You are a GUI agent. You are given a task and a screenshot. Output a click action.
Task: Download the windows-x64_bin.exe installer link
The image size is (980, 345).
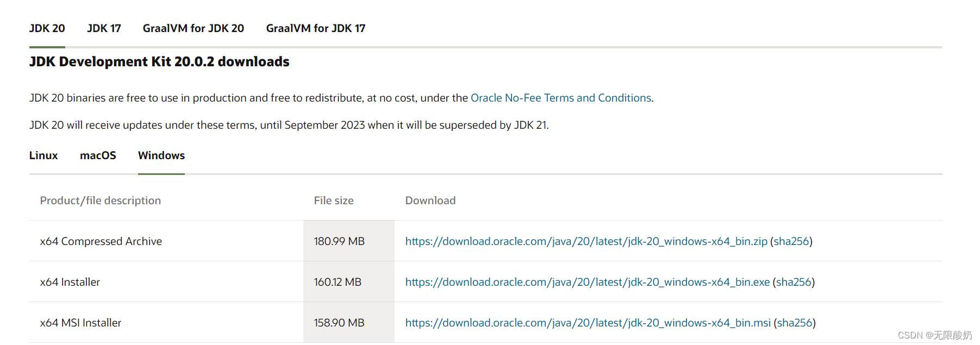(x=587, y=282)
